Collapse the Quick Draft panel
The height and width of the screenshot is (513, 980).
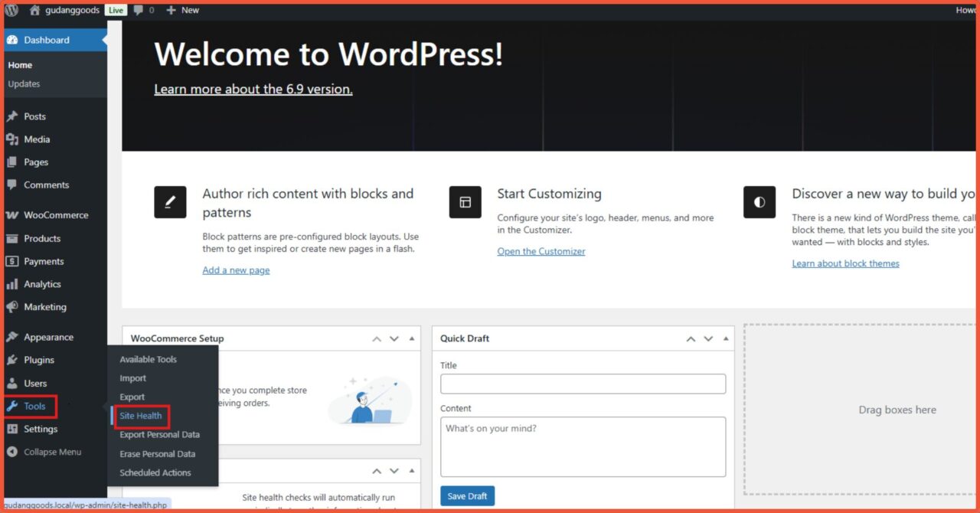[727, 338]
